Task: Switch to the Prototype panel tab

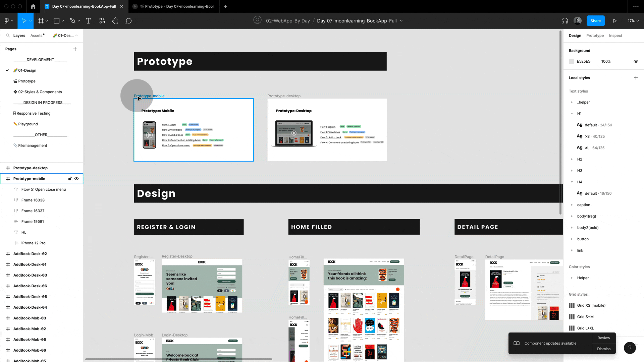Action: [595, 36]
